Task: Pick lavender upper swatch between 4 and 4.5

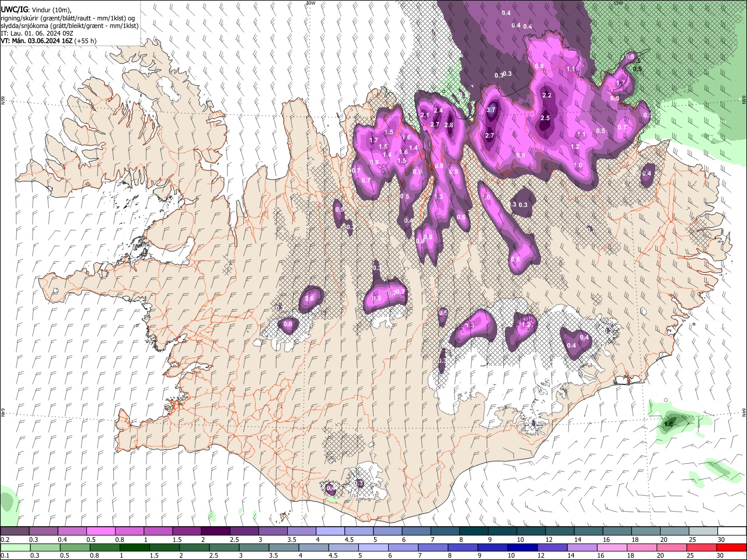Action: 330,531
